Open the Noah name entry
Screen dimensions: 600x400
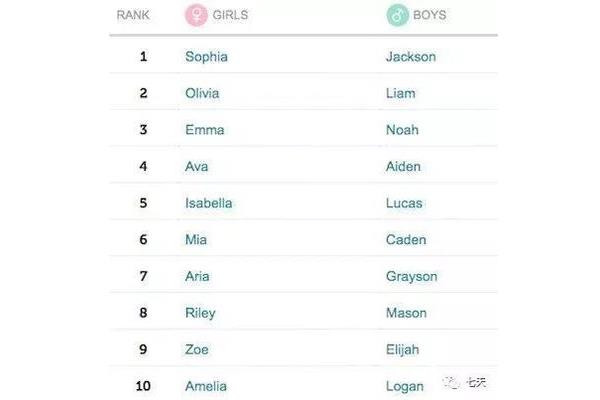tap(402, 130)
